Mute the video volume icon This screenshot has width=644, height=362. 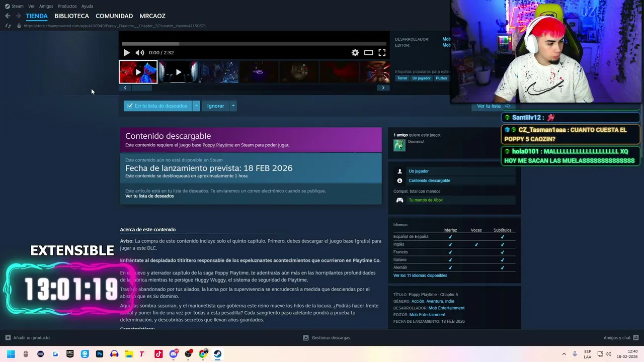[x=140, y=52]
